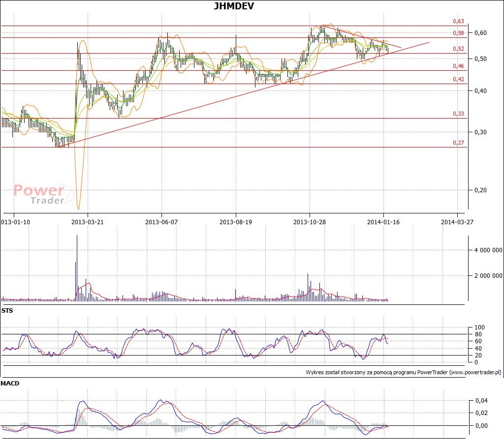Click the 0,63 resistance level label
This screenshot has height=446, width=504.
(x=458, y=21)
